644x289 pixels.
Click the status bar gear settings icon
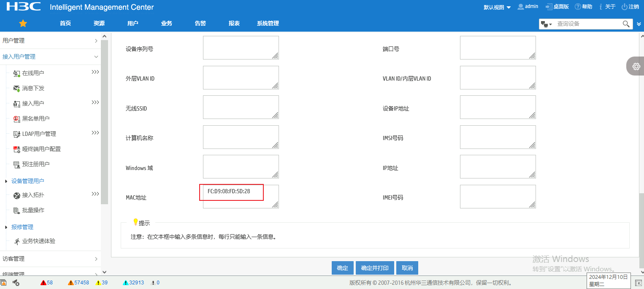pyautogui.click(x=16, y=283)
